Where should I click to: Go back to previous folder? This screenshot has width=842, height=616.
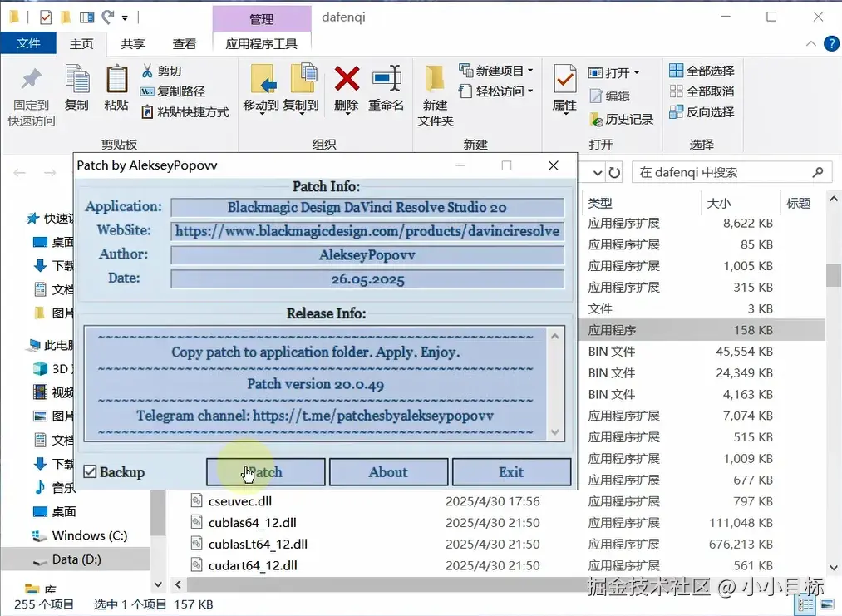(x=20, y=172)
